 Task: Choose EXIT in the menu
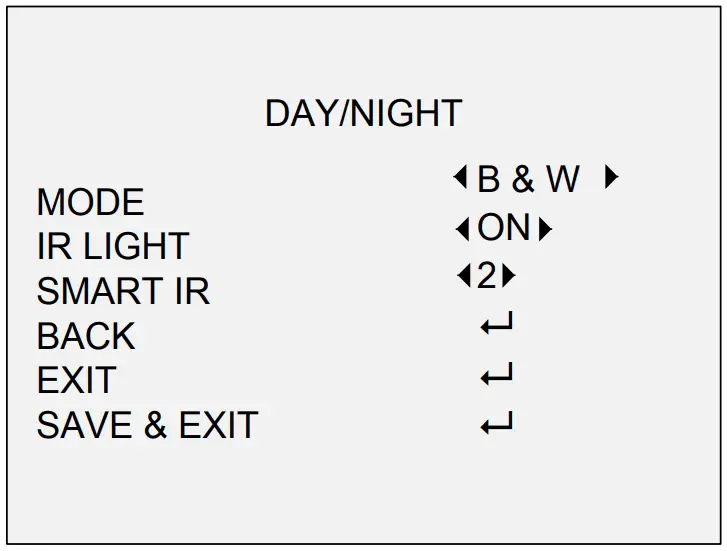point(76,381)
